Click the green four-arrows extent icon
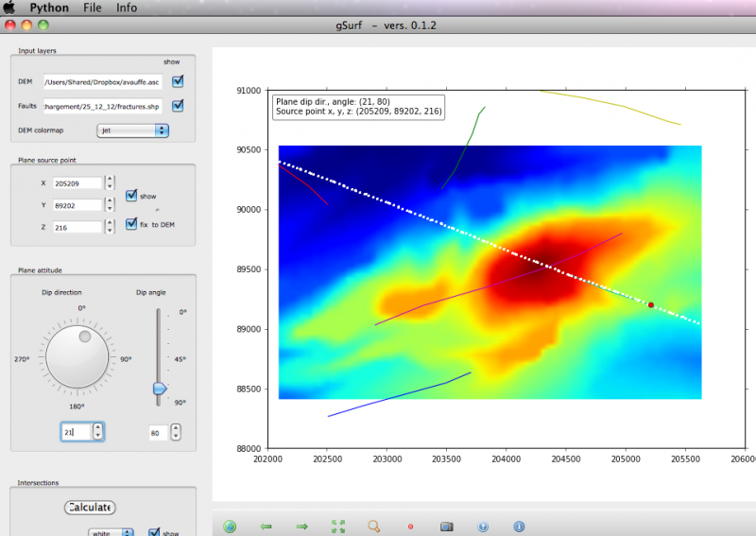Image resolution: width=756 pixels, height=536 pixels. point(338,527)
